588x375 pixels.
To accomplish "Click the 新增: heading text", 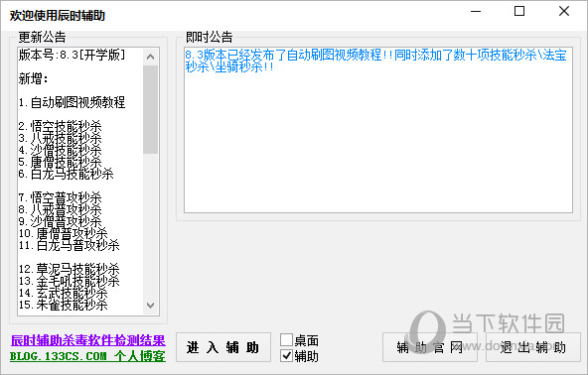I will point(34,78).
